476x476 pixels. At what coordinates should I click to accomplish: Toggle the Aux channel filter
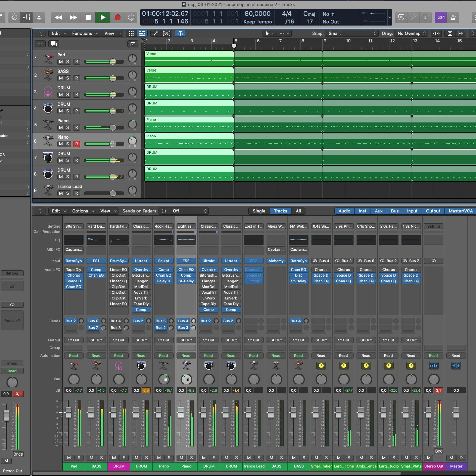click(x=379, y=211)
